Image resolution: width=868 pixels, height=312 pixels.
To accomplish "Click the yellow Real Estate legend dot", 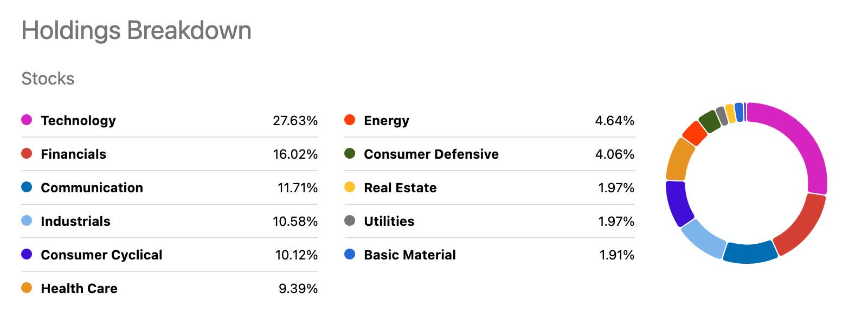I will (350, 187).
